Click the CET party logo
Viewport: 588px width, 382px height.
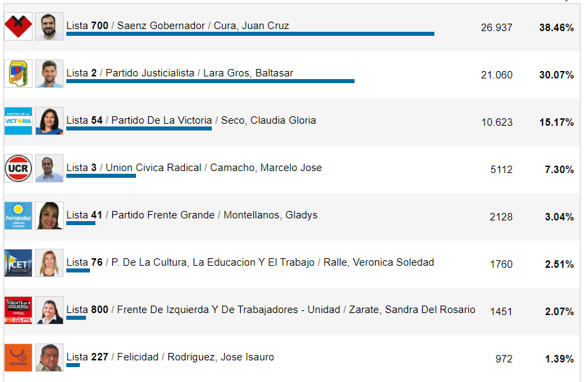pos(18,263)
